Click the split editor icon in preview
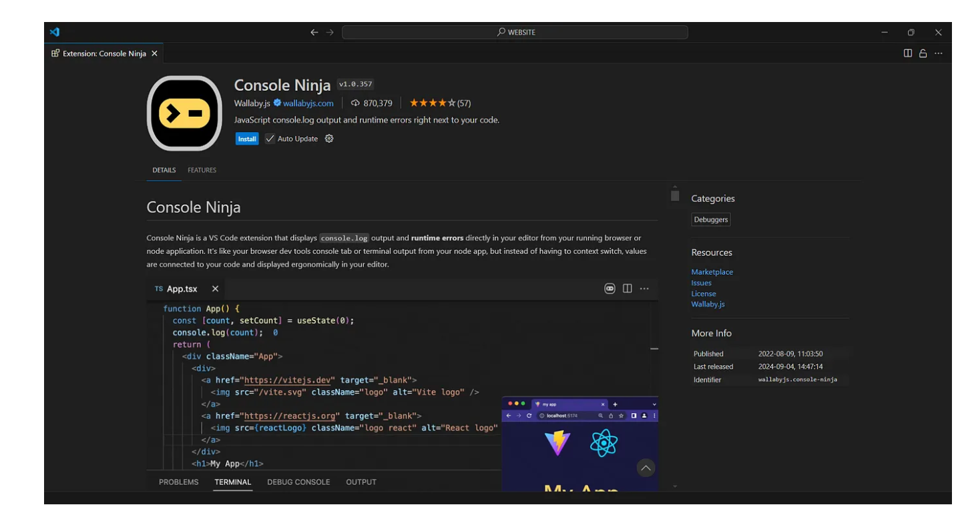 628,288
